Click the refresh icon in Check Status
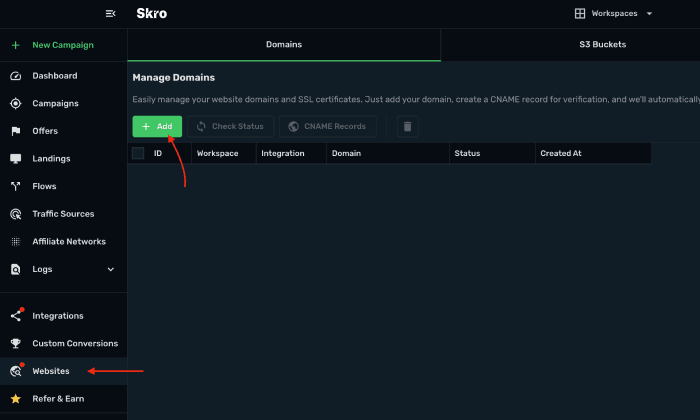This screenshot has width=700, height=420. tap(201, 127)
